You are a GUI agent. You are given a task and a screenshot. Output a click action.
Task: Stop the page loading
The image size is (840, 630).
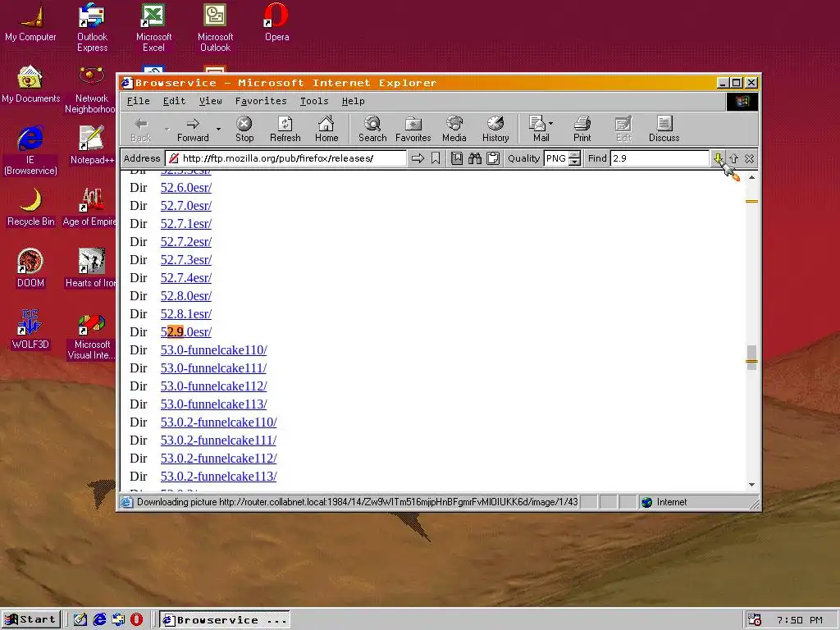[x=244, y=129]
